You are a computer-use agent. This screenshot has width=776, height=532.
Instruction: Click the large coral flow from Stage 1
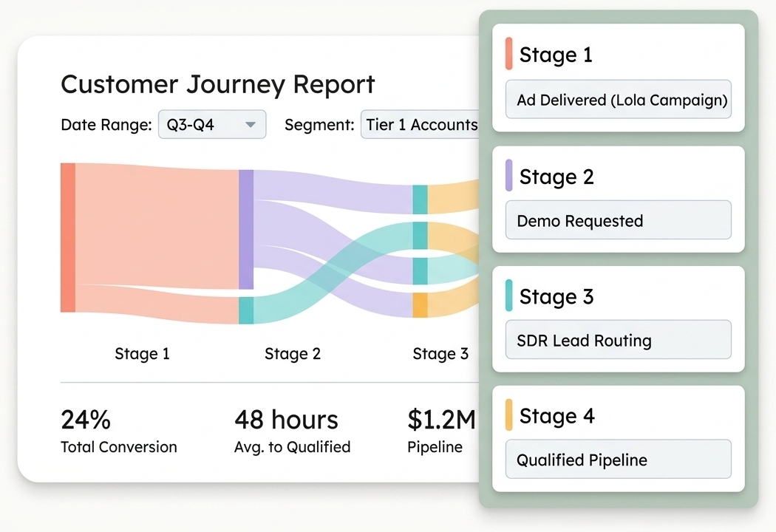[x=157, y=226]
